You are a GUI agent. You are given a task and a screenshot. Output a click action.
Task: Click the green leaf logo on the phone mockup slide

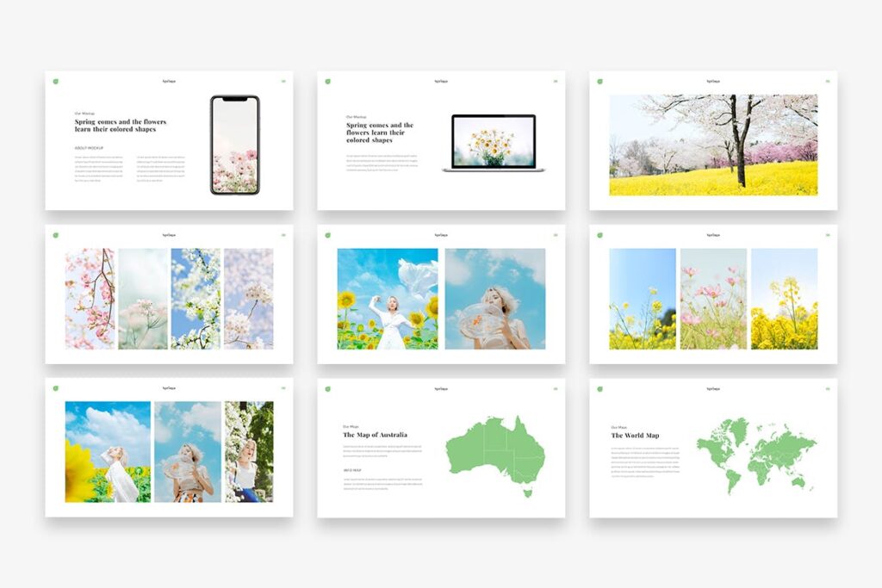[x=55, y=81]
